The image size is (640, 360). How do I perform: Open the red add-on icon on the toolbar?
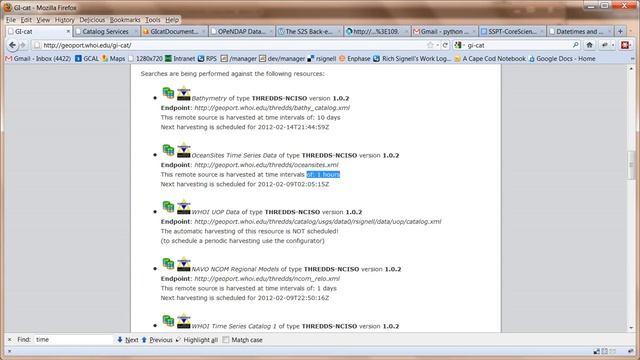point(625,45)
